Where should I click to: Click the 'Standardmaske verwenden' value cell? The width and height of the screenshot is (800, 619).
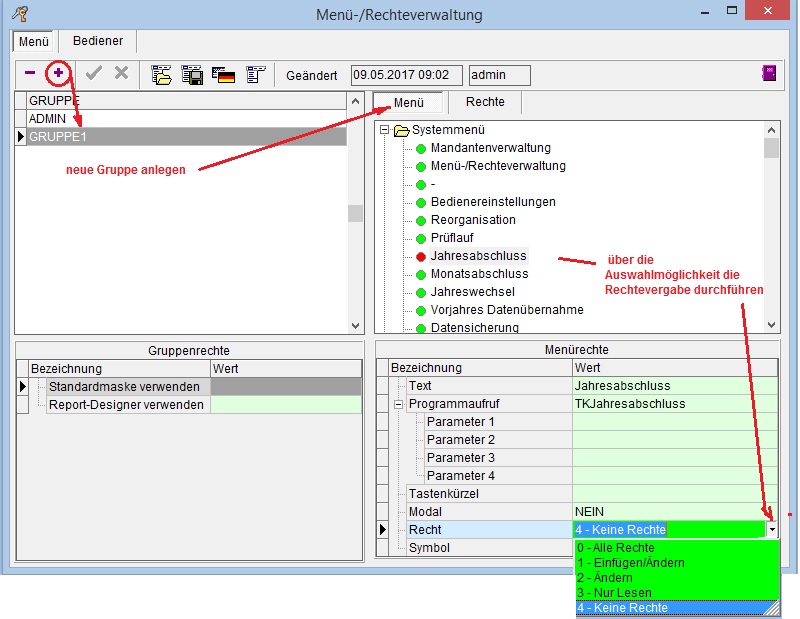[285, 386]
